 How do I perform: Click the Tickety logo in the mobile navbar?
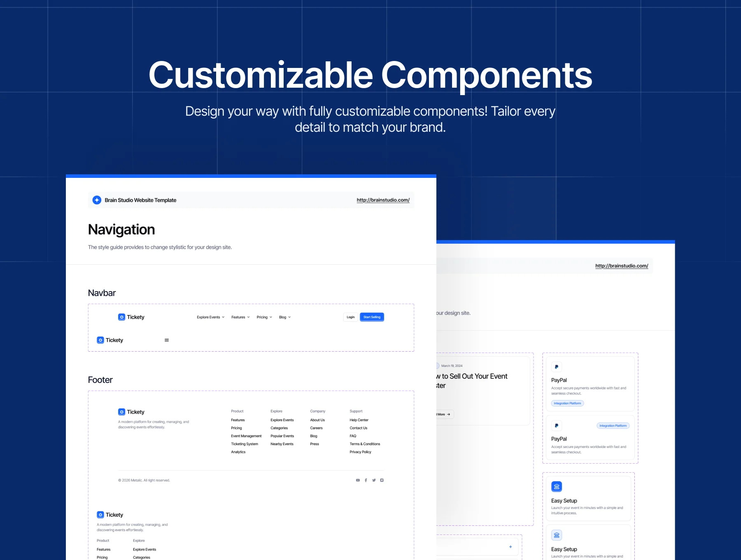click(110, 340)
